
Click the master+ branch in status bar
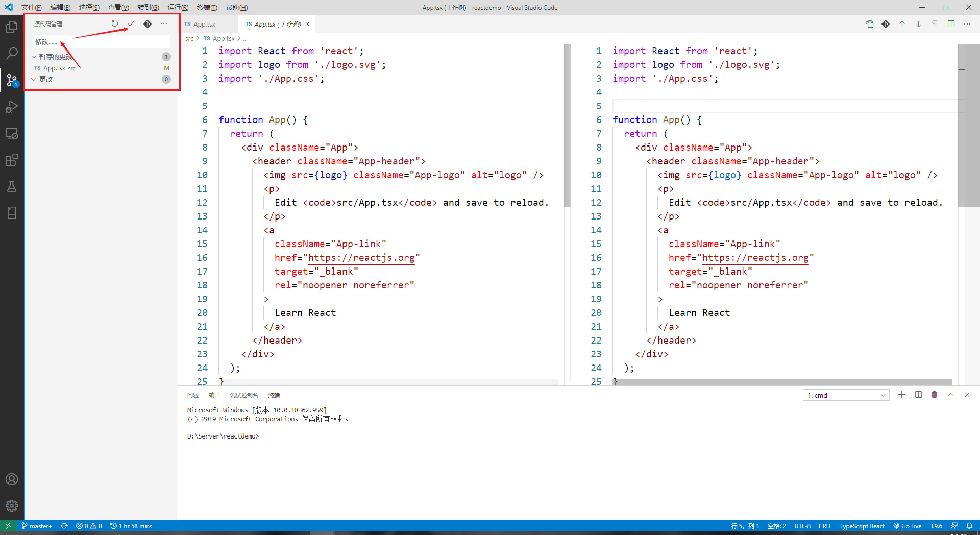pos(37,526)
